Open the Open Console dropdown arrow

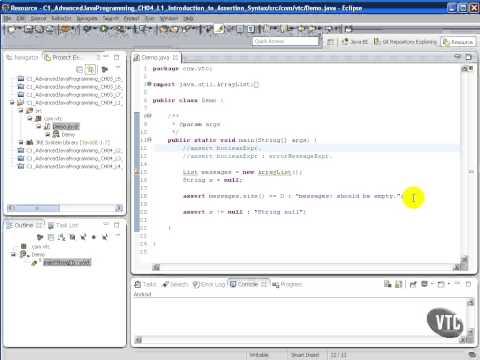click(449, 284)
